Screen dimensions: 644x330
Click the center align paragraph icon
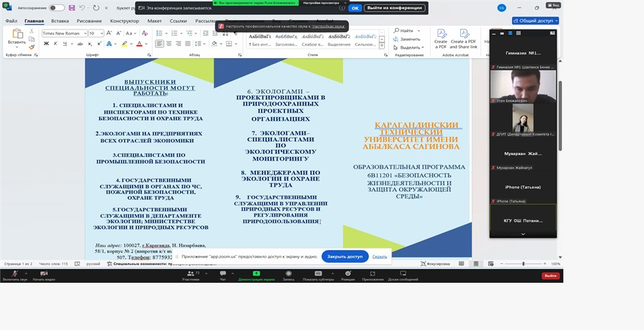pyautogui.click(x=169, y=43)
